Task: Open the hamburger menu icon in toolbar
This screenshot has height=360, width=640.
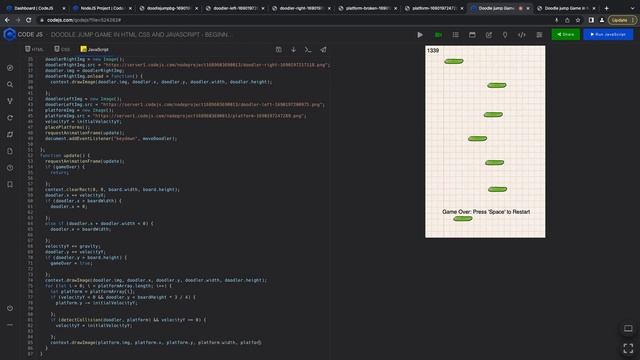Action: point(539,35)
